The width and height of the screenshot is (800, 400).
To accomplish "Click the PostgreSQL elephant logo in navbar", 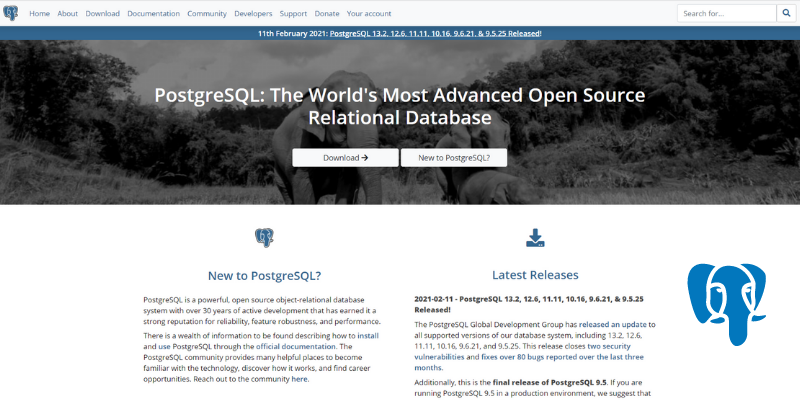I will (x=10, y=13).
